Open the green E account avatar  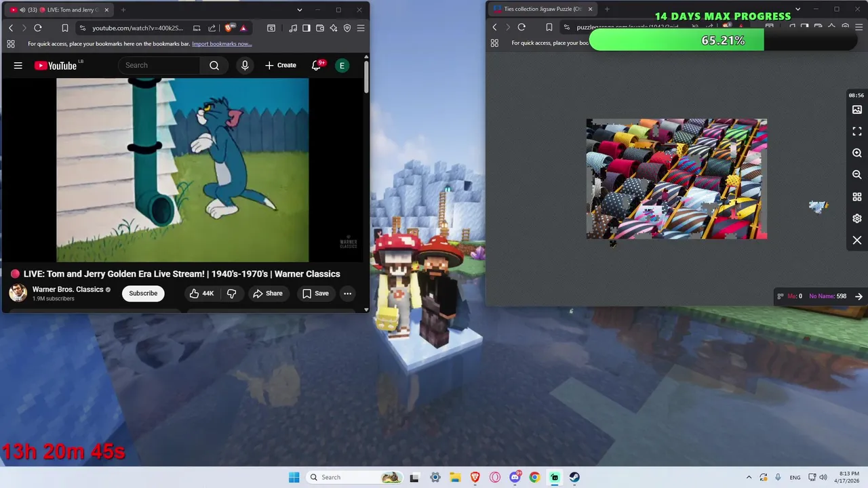(x=342, y=65)
